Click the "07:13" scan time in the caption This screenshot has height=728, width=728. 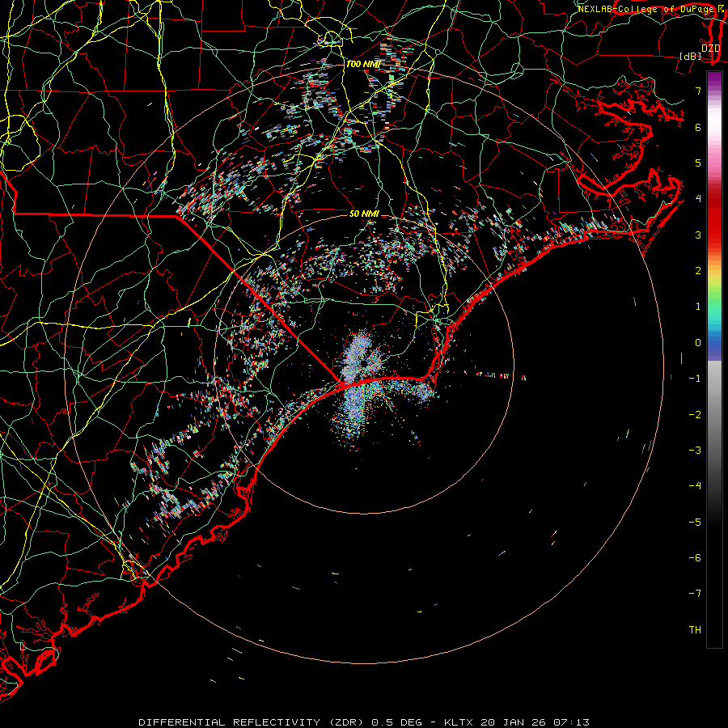tap(570, 722)
